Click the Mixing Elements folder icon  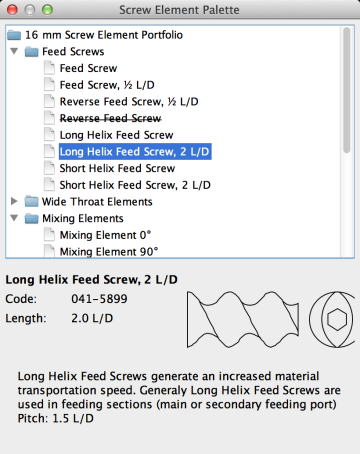coord(32,218)
